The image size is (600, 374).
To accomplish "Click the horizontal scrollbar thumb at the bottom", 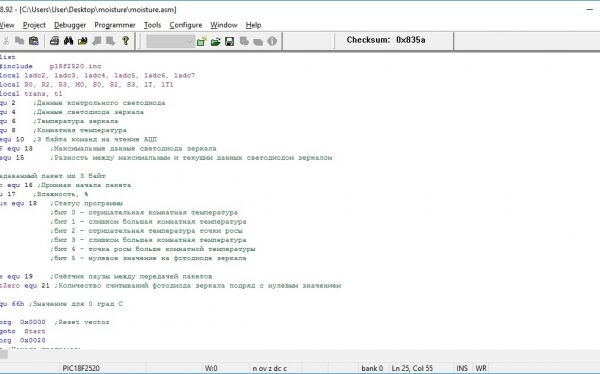I will [x=4, y=355].
